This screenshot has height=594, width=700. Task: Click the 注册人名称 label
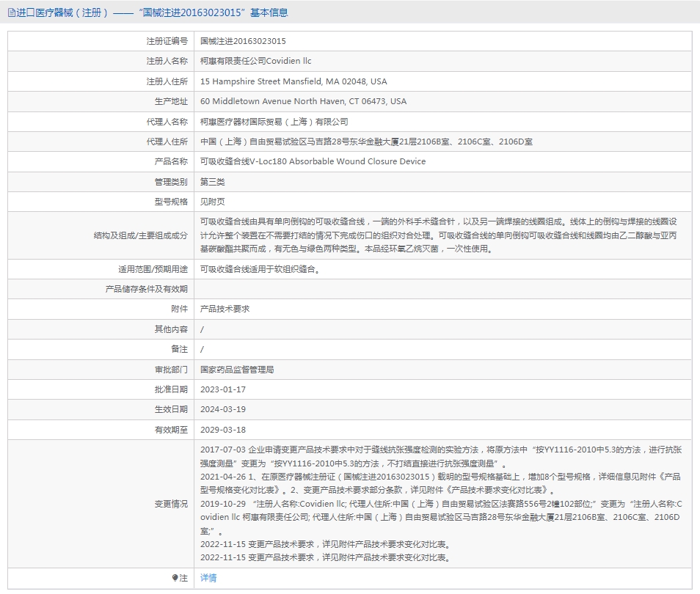167,61
